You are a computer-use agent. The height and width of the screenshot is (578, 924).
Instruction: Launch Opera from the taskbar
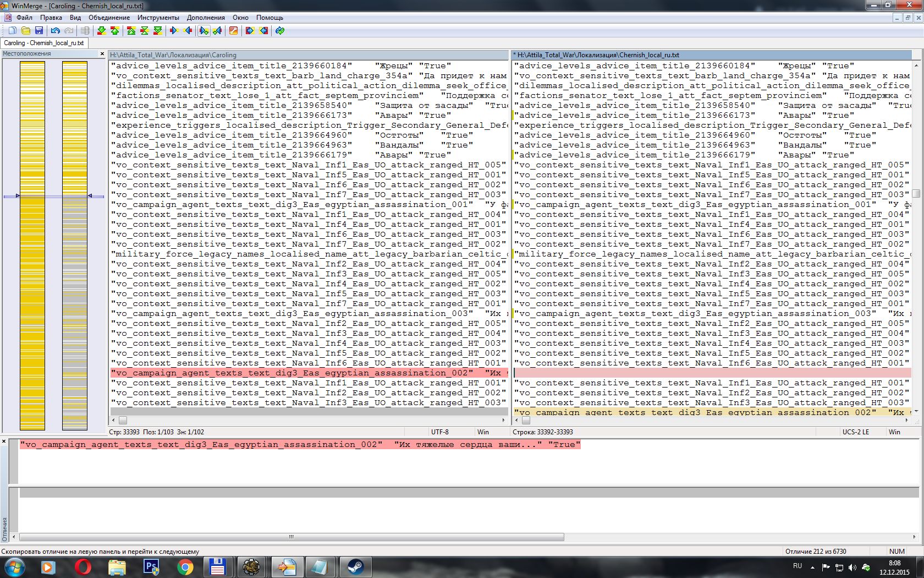coord(83,567)
